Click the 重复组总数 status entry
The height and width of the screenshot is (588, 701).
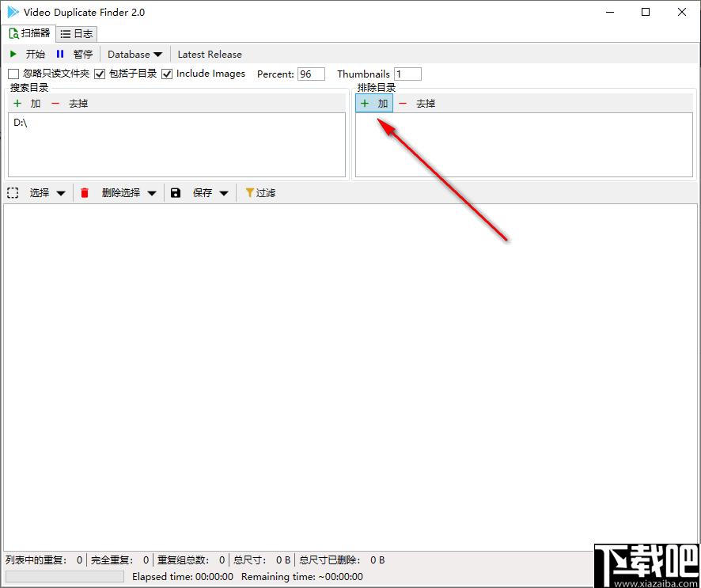(x=191, y=560)
